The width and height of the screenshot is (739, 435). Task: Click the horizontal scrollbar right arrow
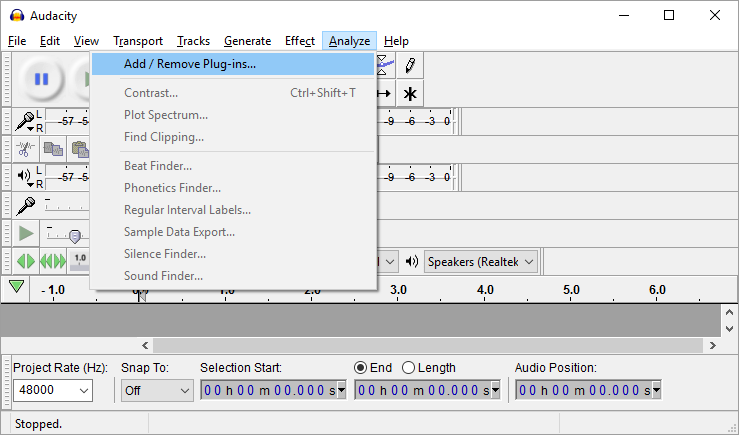(x=713, y=345)
